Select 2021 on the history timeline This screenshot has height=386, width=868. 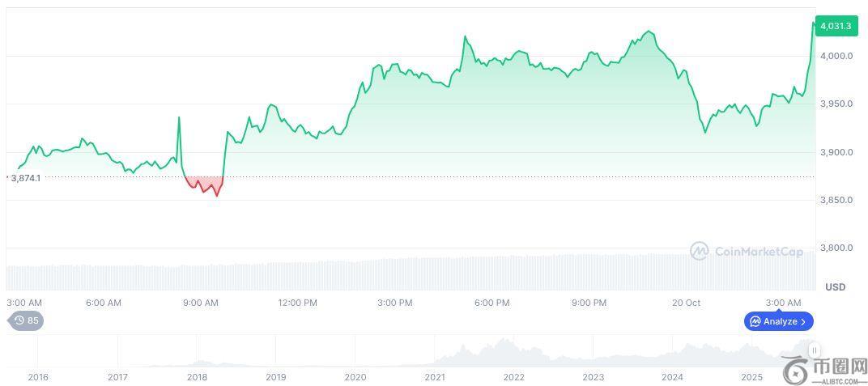pyautogui.click(x=434, y=377)
